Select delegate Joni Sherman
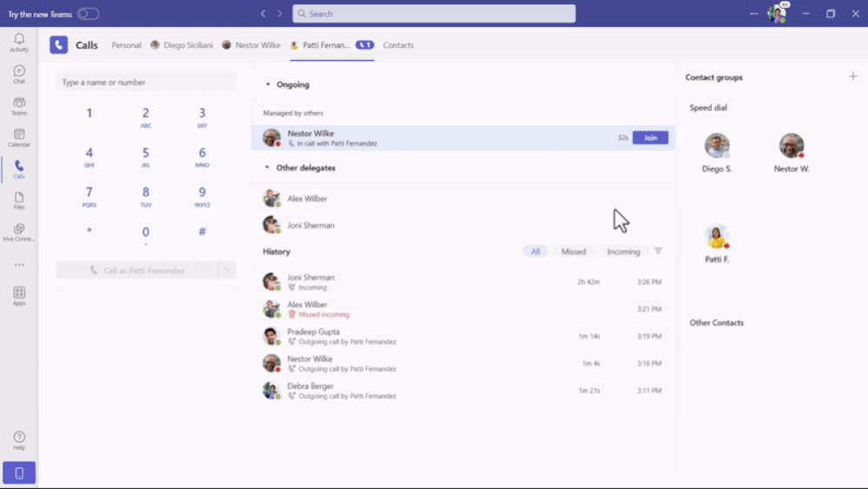The width and height of the screenshot is (868, 489). [464, 224]
